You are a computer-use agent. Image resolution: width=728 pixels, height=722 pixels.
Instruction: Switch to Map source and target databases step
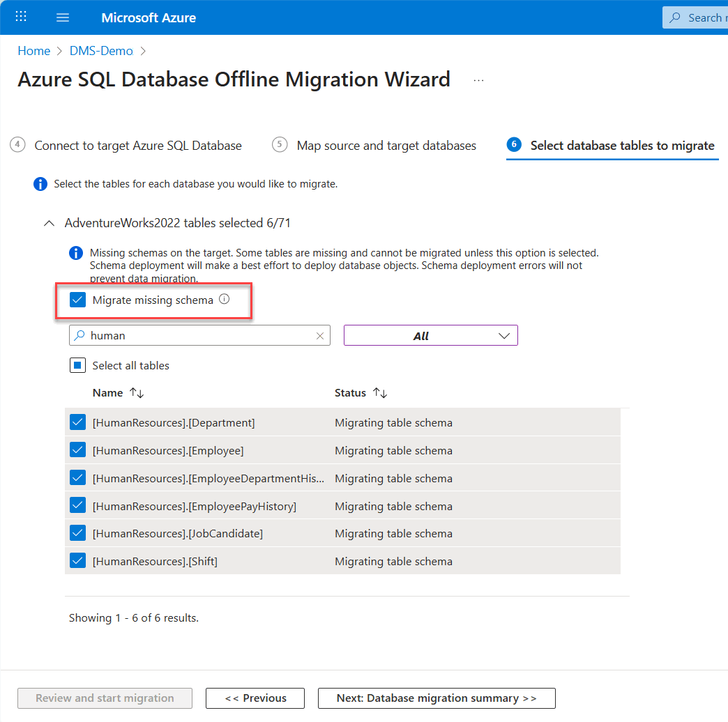click(386, 146)
